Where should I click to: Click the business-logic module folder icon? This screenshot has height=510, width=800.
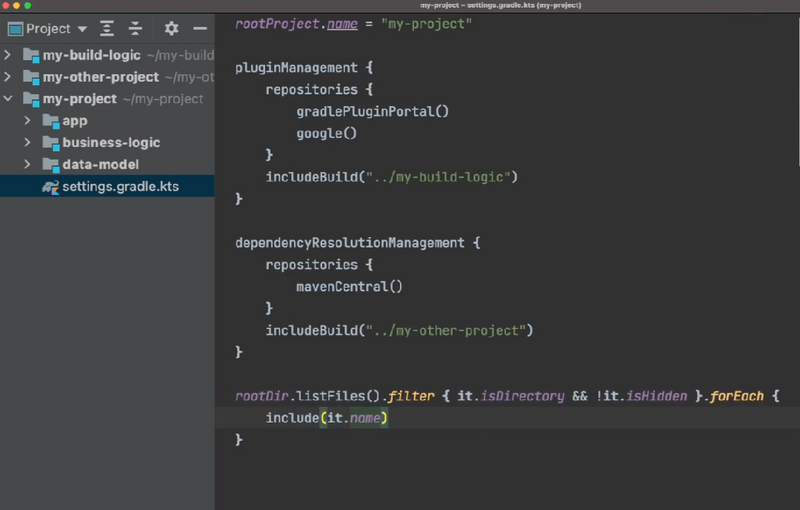tap(51, 143)
